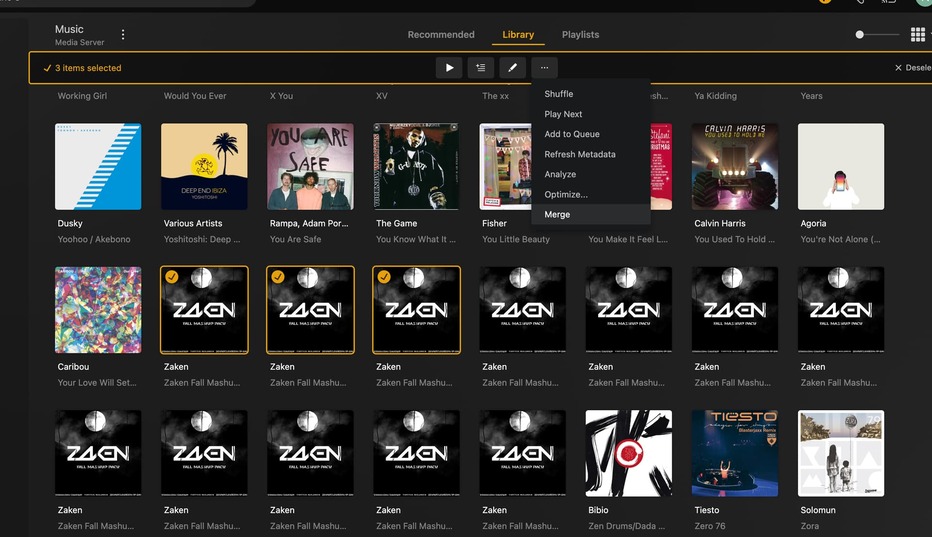The height and width of the screenshot is (537, 932).
Task: Click the Solomun artist link
Action: click(x=818, y=510)
